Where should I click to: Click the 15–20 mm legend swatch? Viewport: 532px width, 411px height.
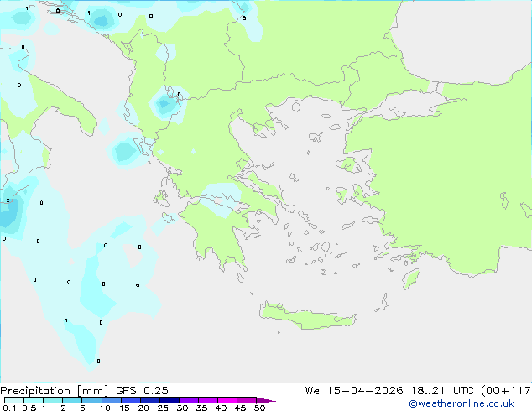point(130,400)
